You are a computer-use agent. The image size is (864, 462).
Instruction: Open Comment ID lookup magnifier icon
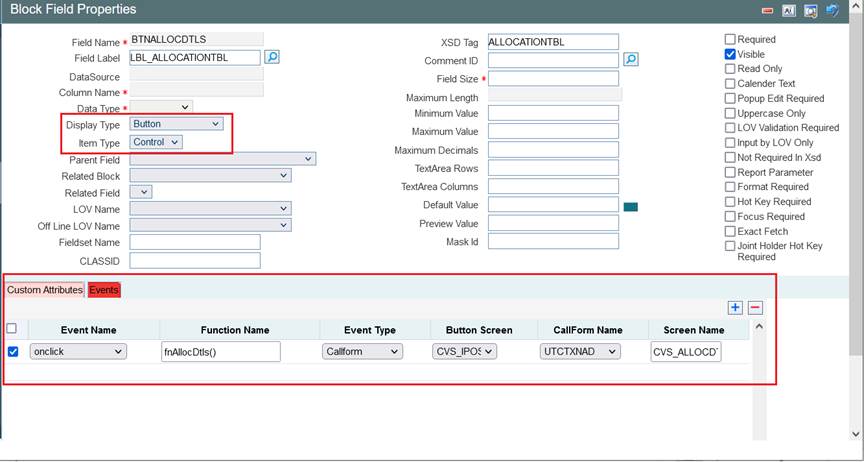tap(631, 60)
